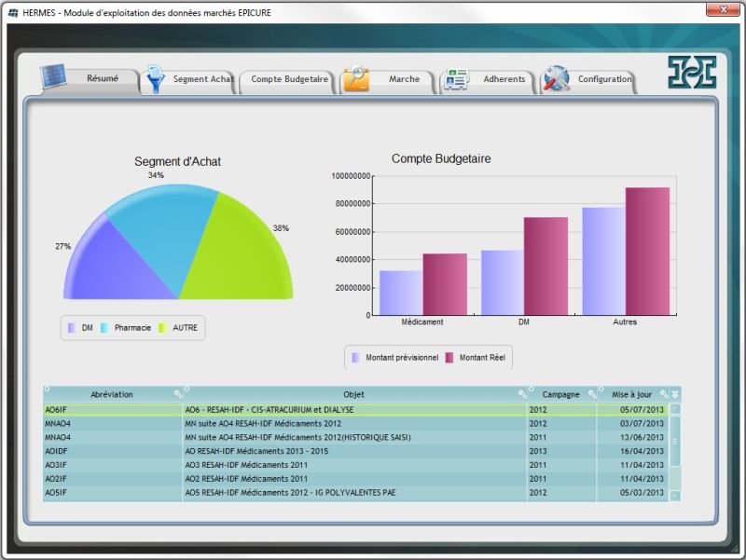Viewport: 746px width, 560px height.
Task: Click the contact card icon on Adherents
Action: [x=455, y=79]
